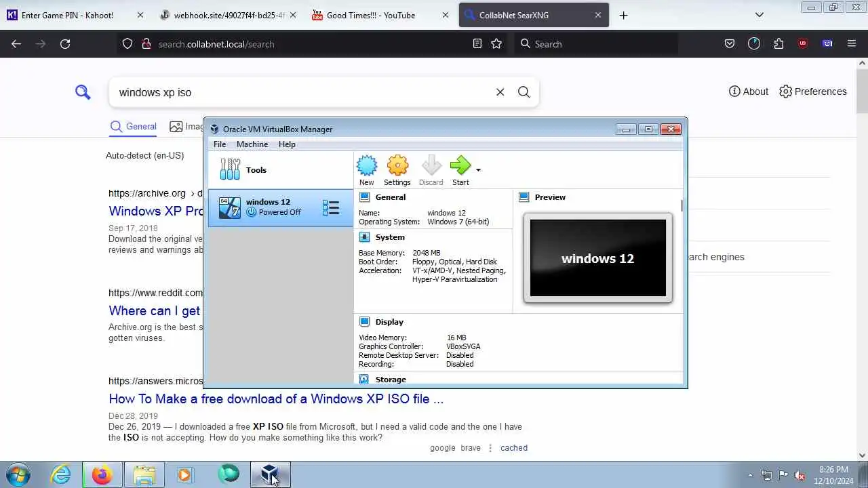This screenshot has height=488, width=868.
Task: Click the Boot Order value text
Action: (x=454, y=262)
